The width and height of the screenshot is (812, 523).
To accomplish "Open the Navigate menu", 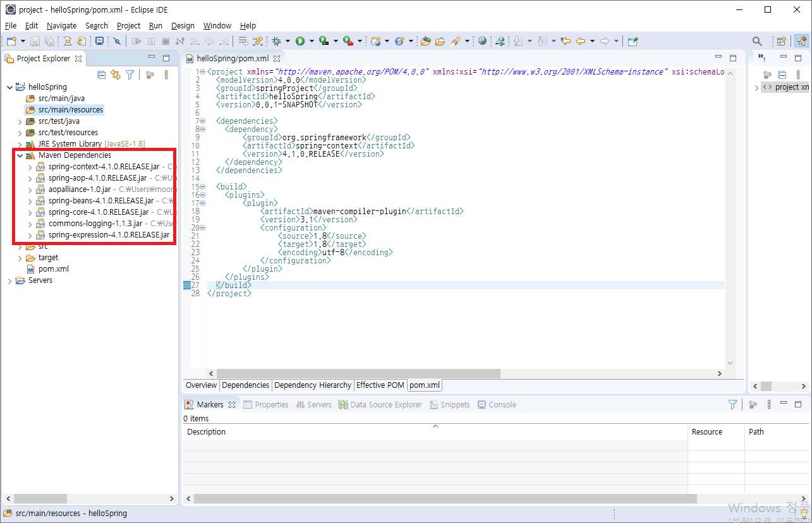I will 61,25.
